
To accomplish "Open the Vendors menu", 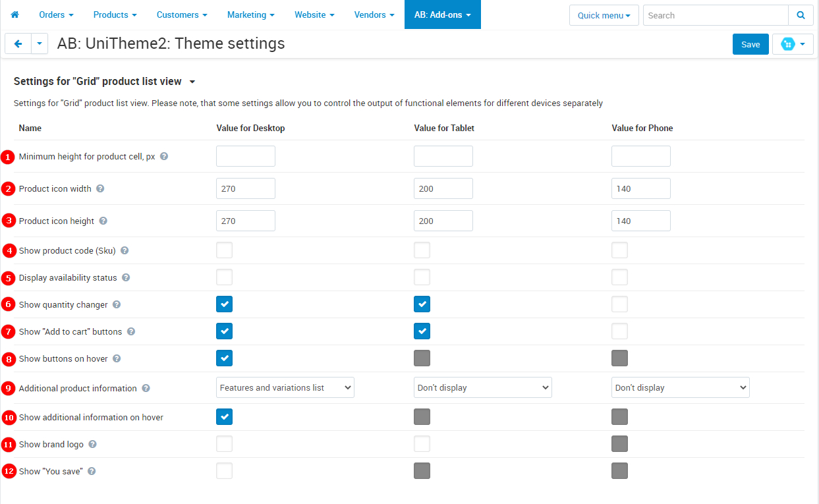I will coord(374,14).
